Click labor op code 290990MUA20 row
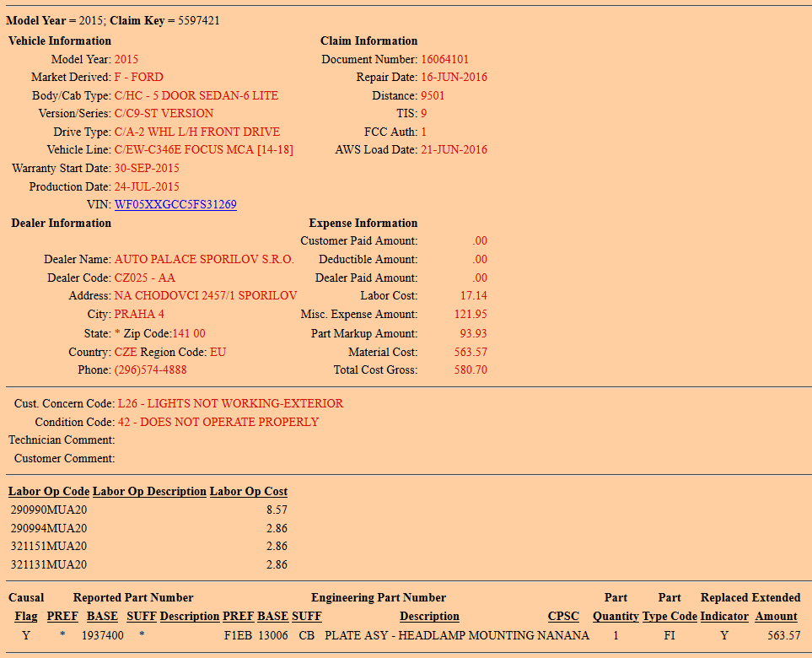The height and width of the screenshot is (658, 812). tap(49, 510)
